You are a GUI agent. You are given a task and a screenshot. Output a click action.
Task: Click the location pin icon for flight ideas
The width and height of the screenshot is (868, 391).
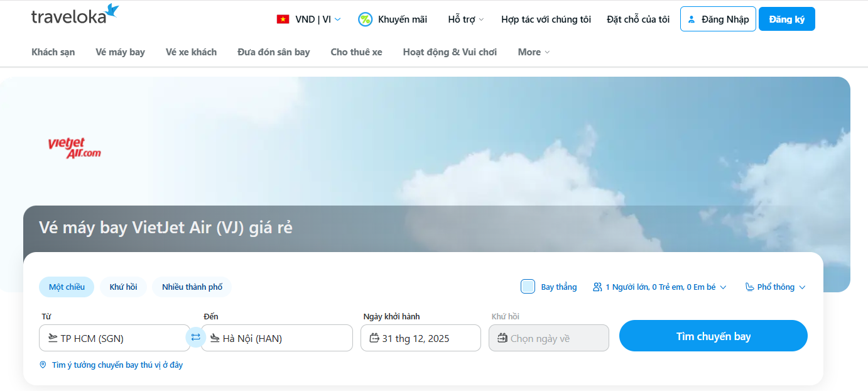pos(43,365)
